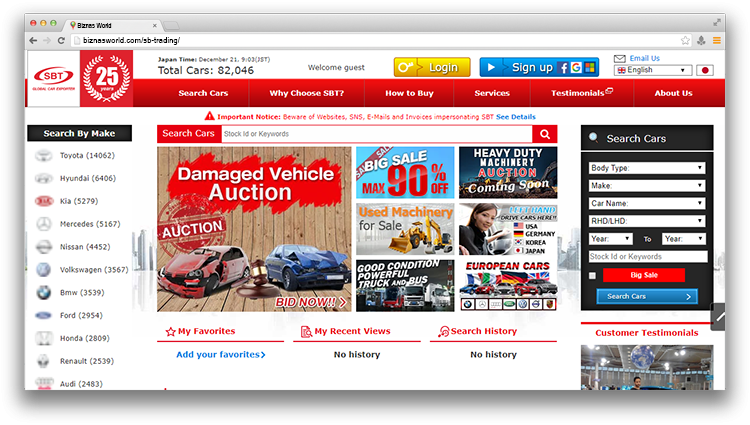The image size is (750, 425).
Task: Open the English language selector
Action: 652,70
